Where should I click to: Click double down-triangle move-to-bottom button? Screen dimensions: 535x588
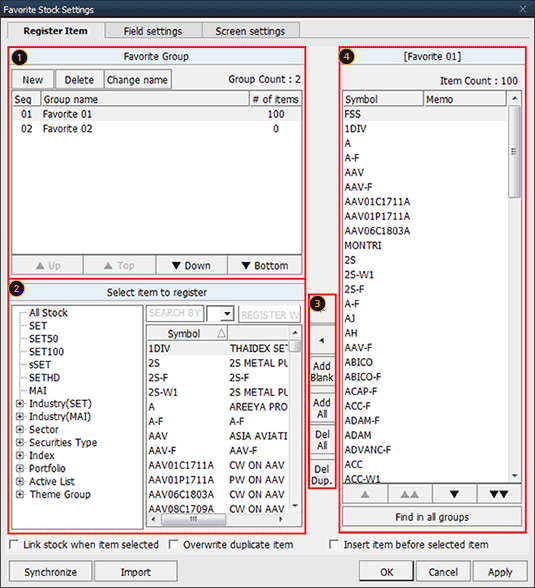click(x=499, y=494)
